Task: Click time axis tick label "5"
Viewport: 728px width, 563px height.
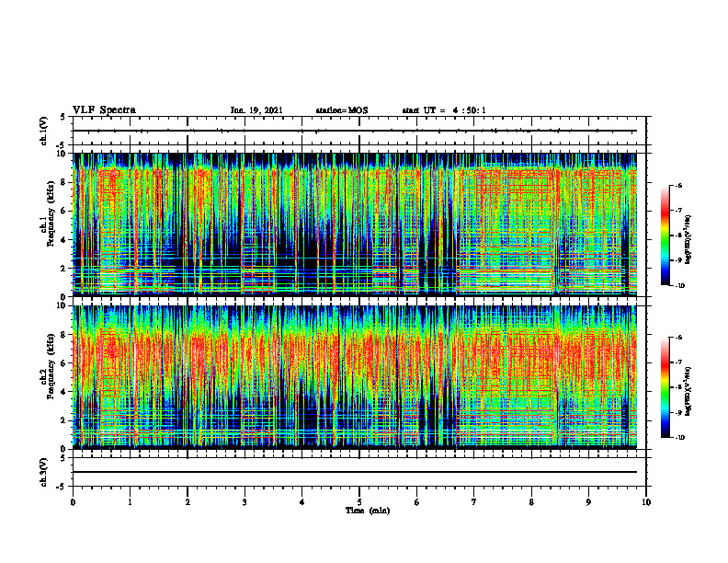Action: (359, 501)
